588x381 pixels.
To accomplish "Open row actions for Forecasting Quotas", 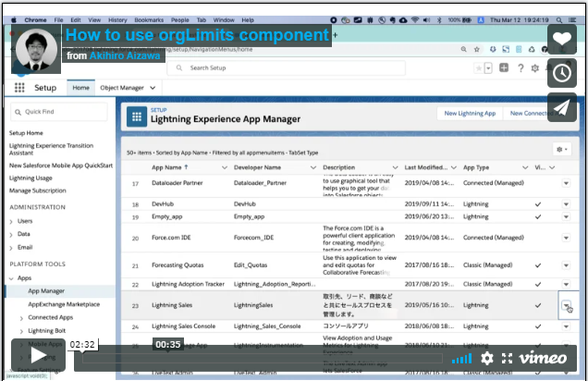I will coord(566,265).
